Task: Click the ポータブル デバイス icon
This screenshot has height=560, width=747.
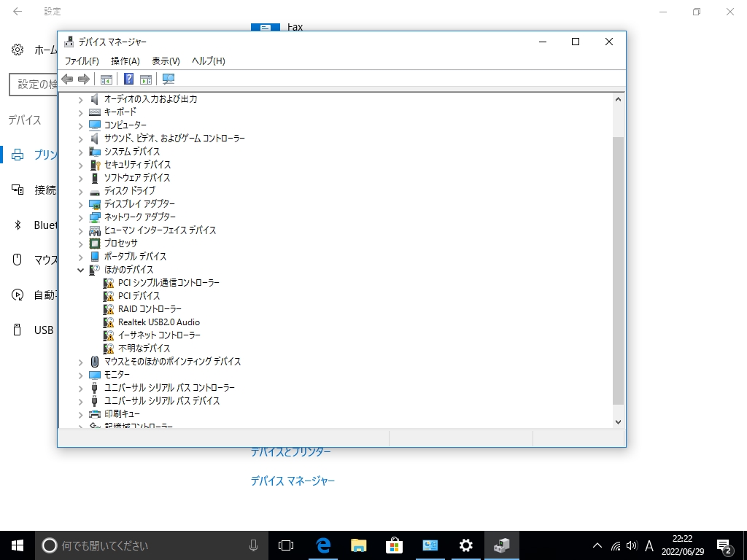Action: point(95,256)
